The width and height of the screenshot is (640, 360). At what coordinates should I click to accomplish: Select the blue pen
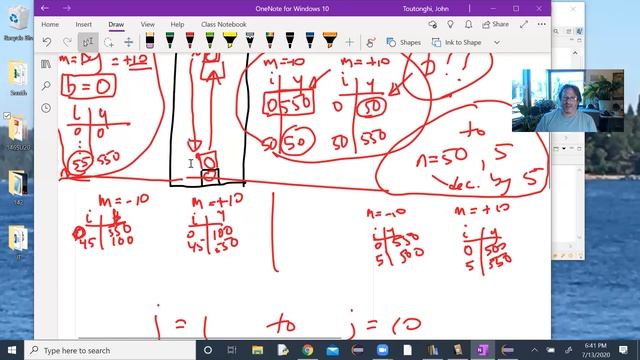310,41
